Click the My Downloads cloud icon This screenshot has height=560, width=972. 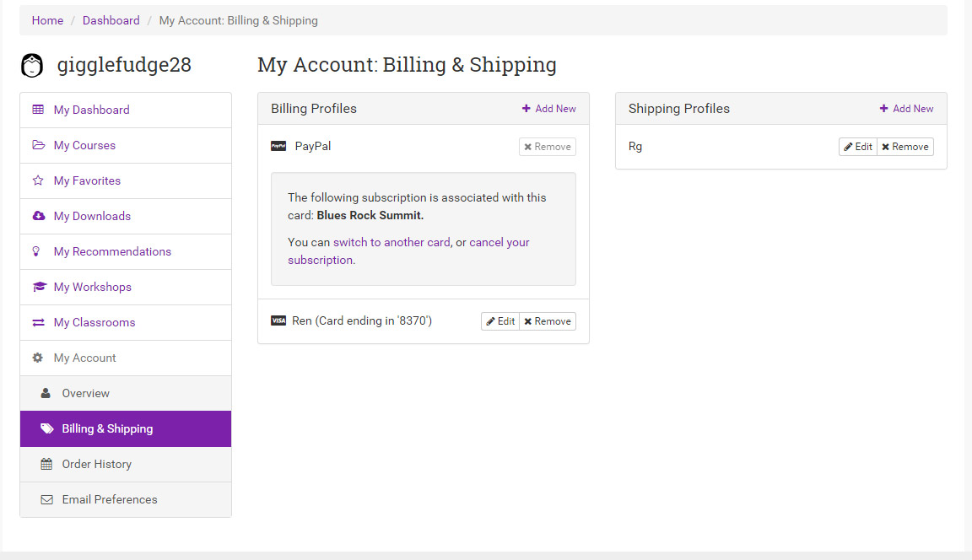point(38,216)
